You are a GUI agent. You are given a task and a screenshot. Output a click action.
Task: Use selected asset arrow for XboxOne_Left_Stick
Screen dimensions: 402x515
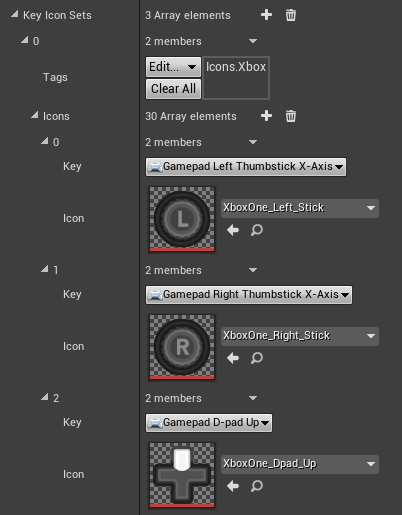click(233, 230)
